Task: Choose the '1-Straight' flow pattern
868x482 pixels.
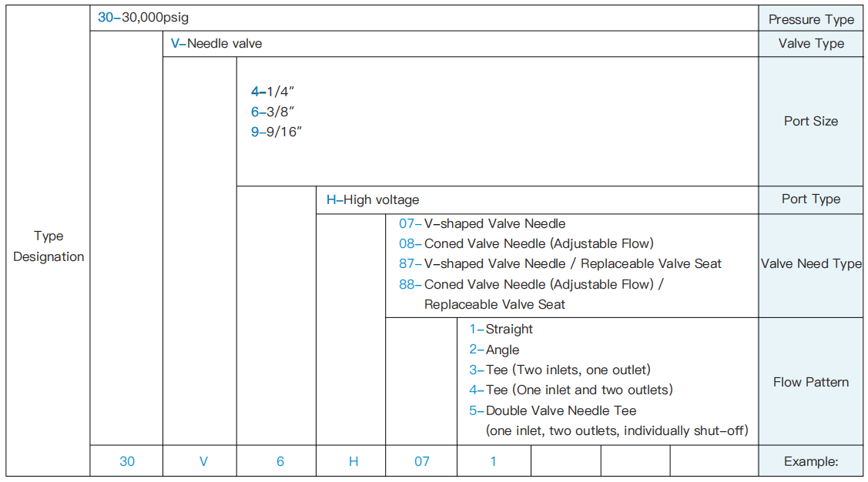Action: (501, 330)
